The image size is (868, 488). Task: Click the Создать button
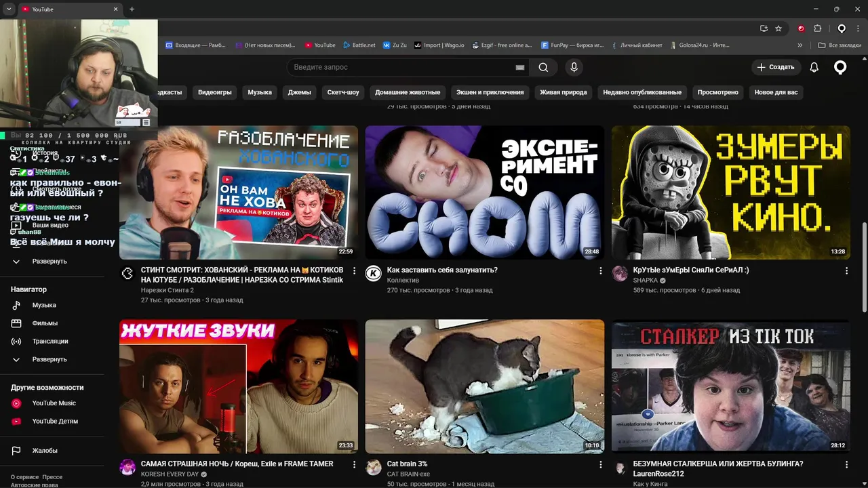(776, 67)
